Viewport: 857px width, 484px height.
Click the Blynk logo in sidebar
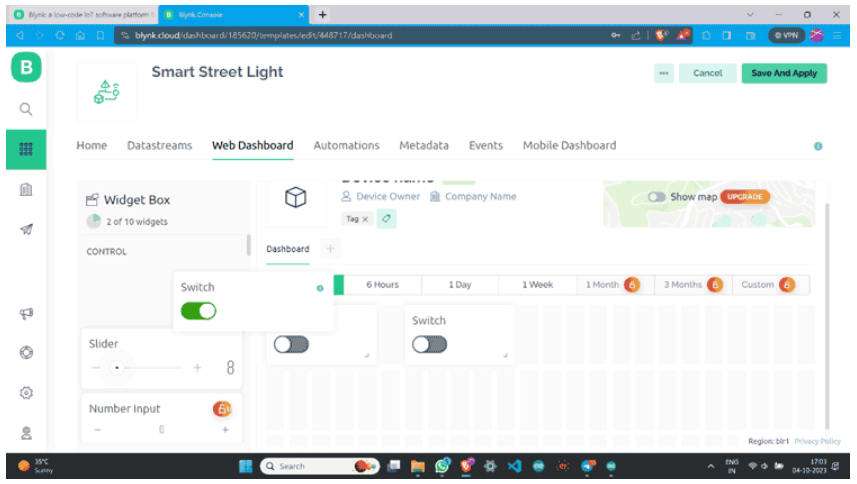(x=26, y=68)
